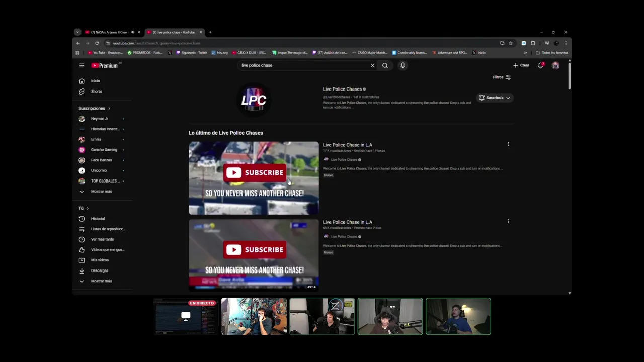
Task: Open the Suscripciones section chevron
Action: pos(109,108)
